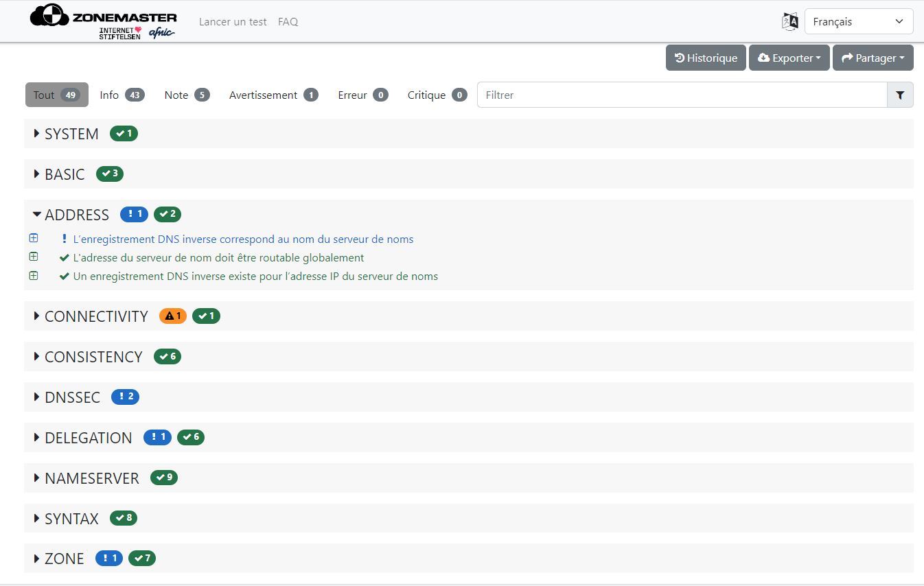924x586 pixels.
Task: Click the blue info badge on DNSSEC
Action: point(125,397)
